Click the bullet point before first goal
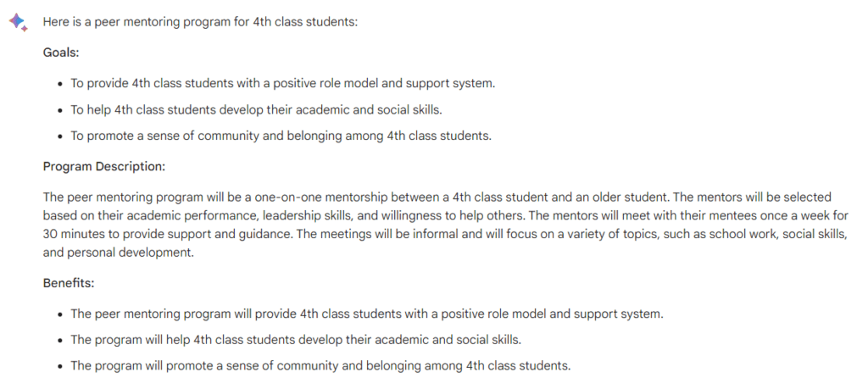 pyautogui.click(x=59, y=85)
